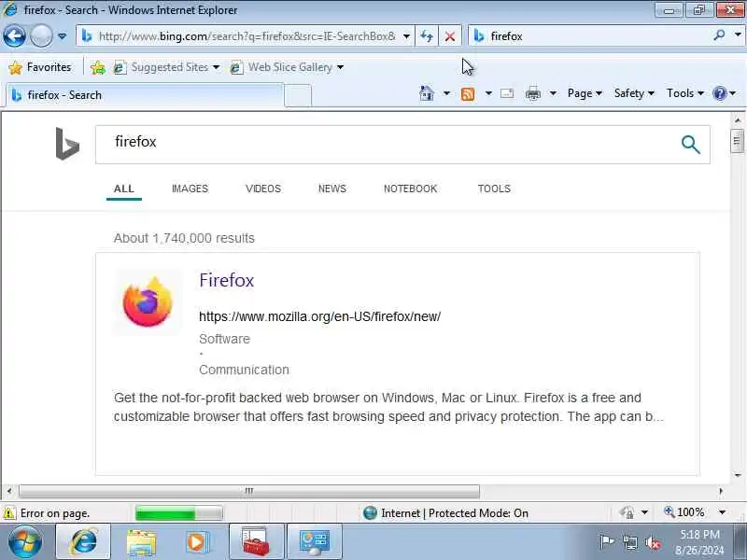Click the Add to Favorites Bar icon
The image size is (747, 560).
[98, 67]
